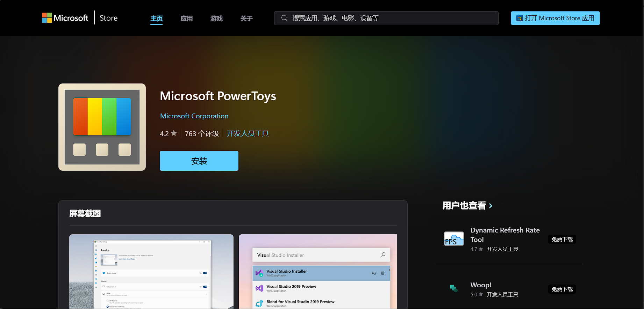
Task: Click the Microsoft logo in header
Action: click(x=65, y=18)
